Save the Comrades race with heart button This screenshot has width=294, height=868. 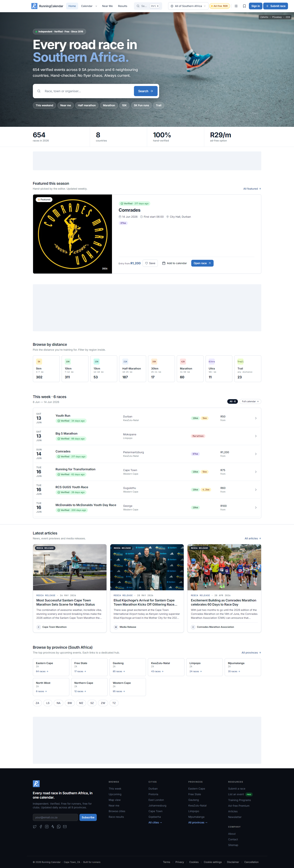point(150,263)
